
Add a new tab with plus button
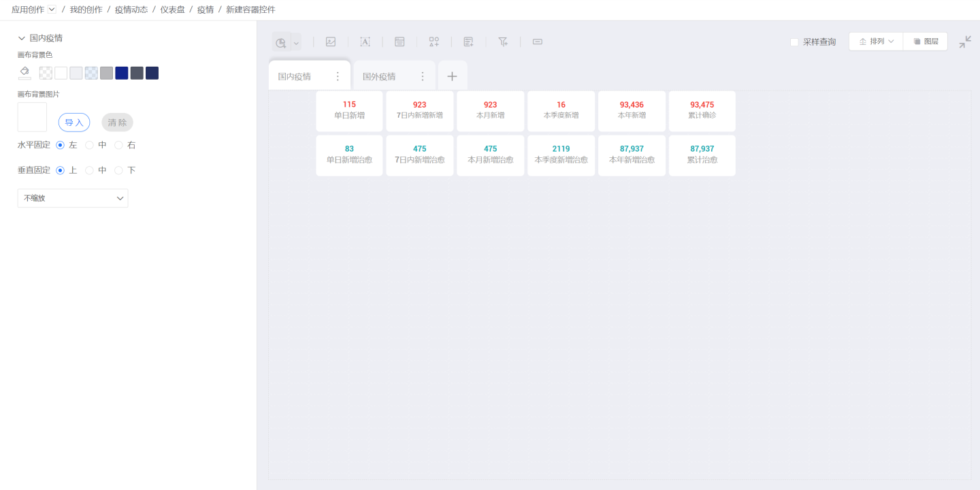click(452, 76)
